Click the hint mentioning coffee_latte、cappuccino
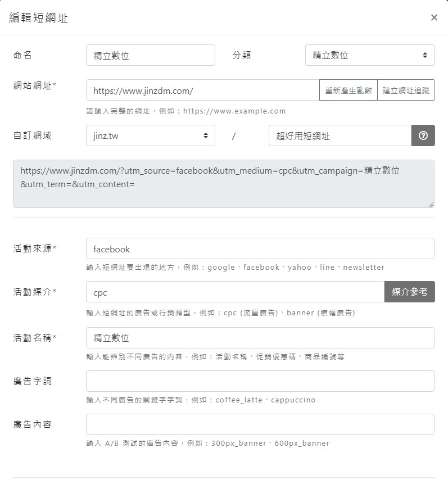Image resolution: width=448 pixels, height=480 pixels. point(201,400)
